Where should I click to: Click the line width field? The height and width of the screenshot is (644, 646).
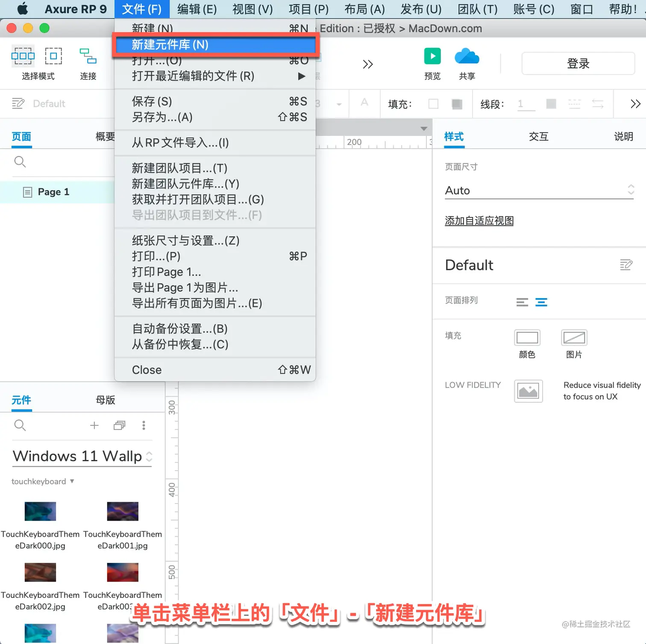pyautogui.click(x=526, y=104)
